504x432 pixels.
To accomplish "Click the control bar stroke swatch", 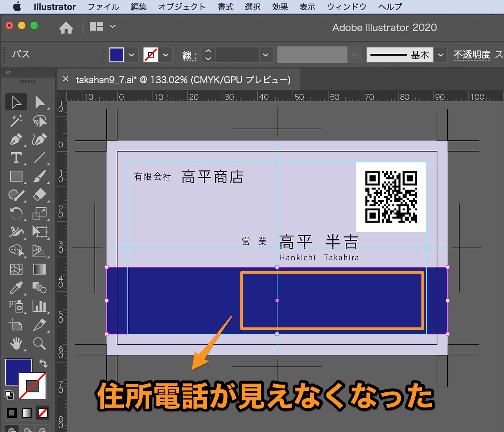I will pos(151,55).
